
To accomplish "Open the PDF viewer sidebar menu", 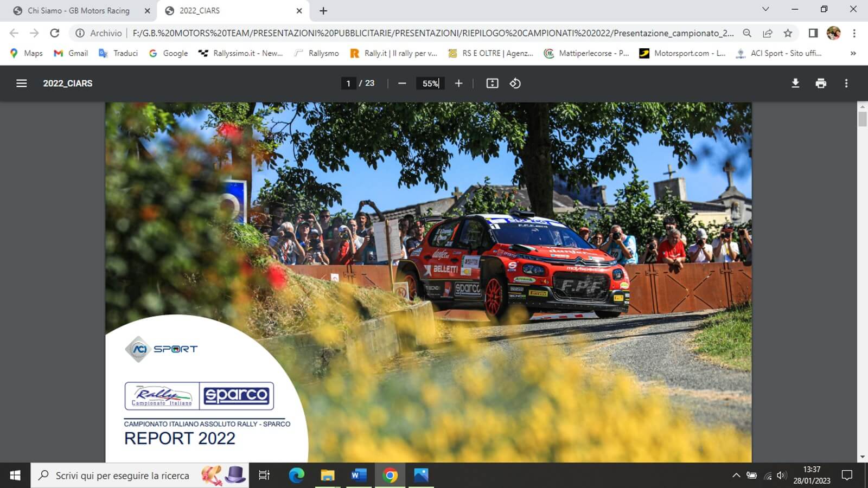I will click(22, 83).
